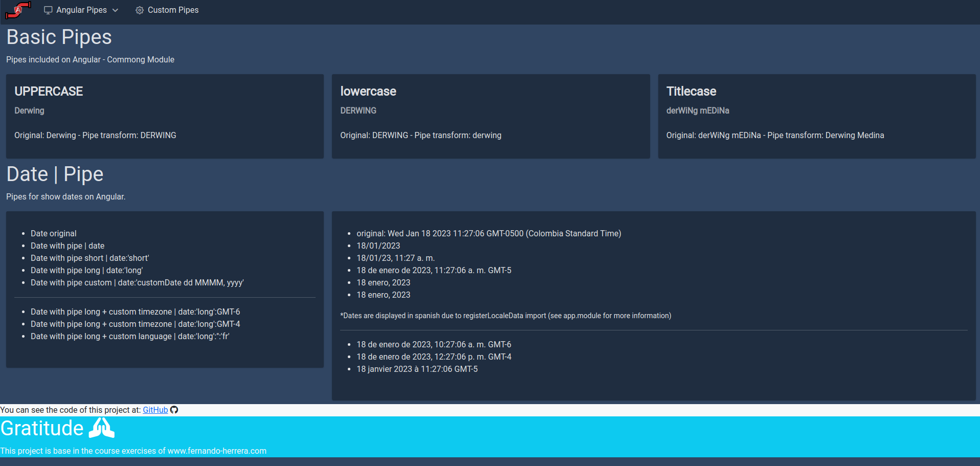This screenshot has width=980, height=466.
Task: Click the 'Date with pipe short' list item
Action: point(90,258)
